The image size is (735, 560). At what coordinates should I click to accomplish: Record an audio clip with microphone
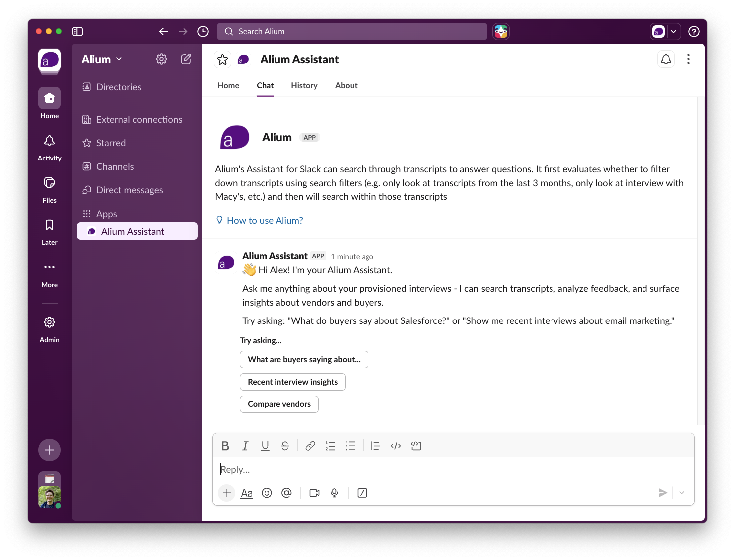pos(334,493)
